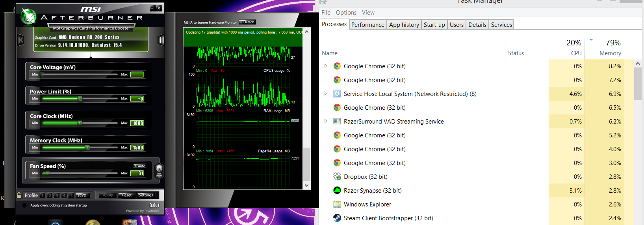Open the Details tab
Viewport: 644px width, 225px height.
coord(477,24)
